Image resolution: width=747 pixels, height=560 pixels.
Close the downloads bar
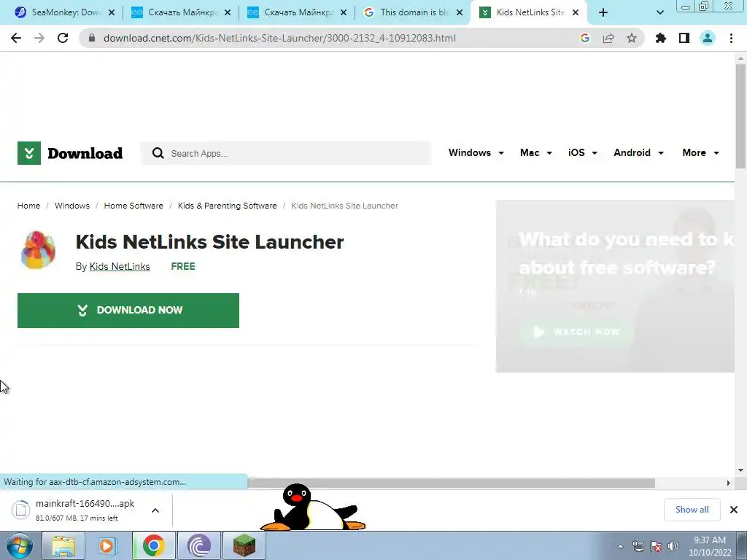coord(734,510)
